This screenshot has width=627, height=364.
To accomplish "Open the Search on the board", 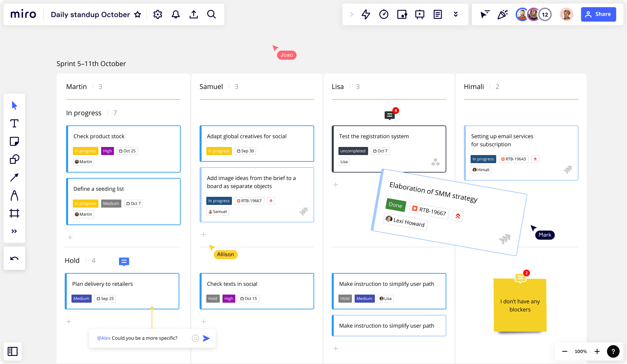I will [211, 14].
